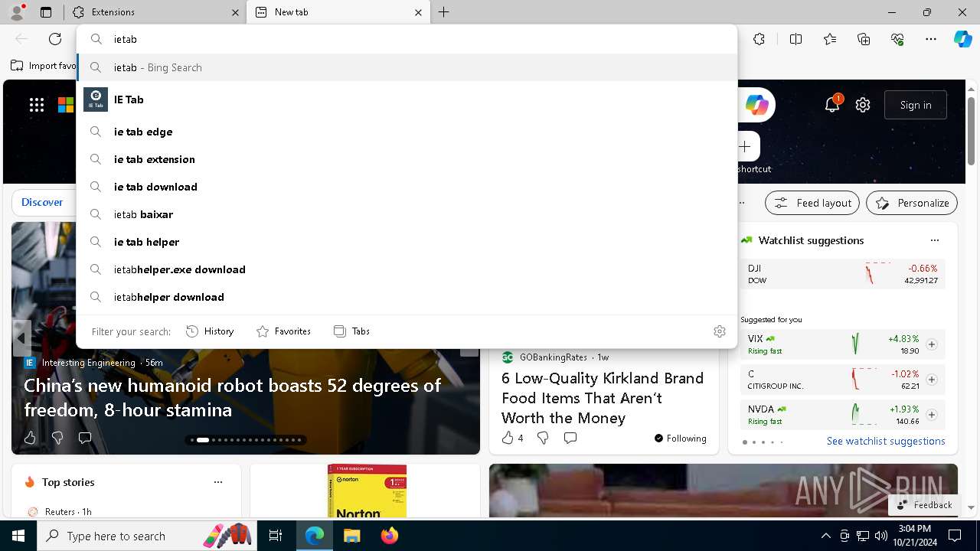Open page settings gear icon

pos(863,105)
